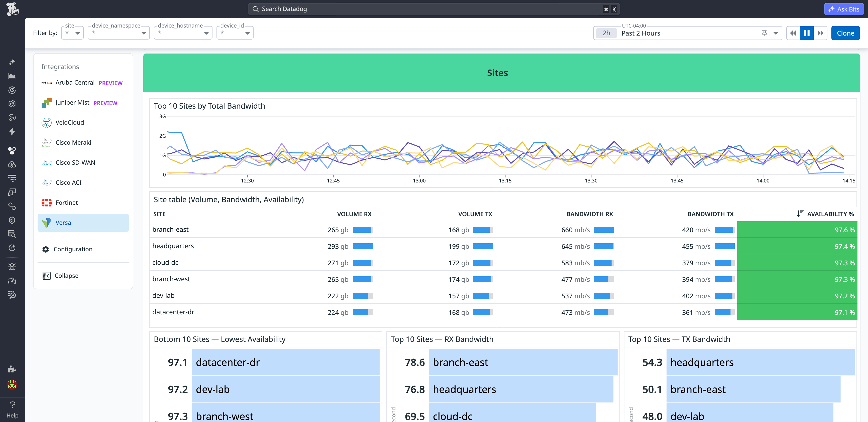868x422 pixels.
Task: Select Cisco SD-WAN integration
Action: (x=83, y=162)
